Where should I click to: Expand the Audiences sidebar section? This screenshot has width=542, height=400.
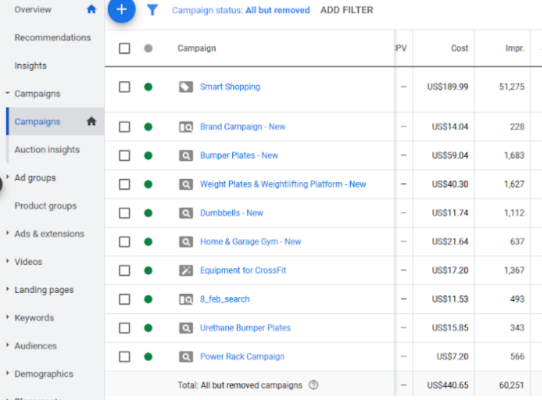7,345
